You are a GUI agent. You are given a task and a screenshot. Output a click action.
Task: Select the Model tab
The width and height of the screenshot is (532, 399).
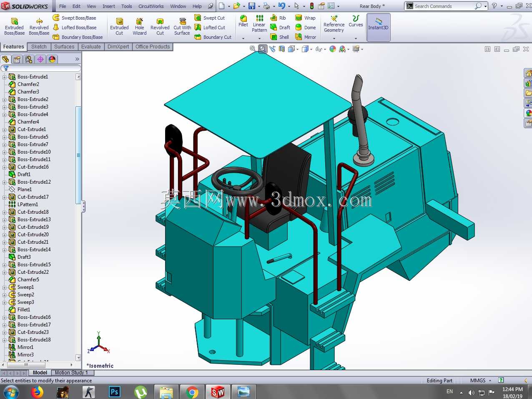[x=40, y=373]
